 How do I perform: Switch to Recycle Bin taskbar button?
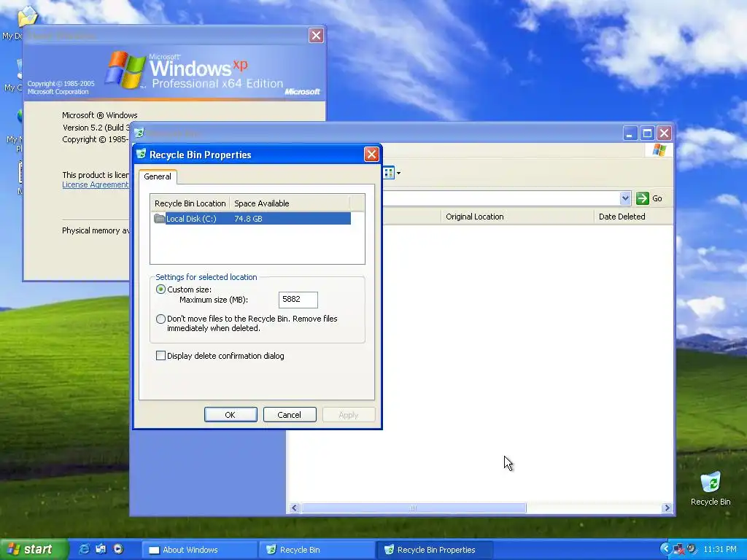pos(317,550)
